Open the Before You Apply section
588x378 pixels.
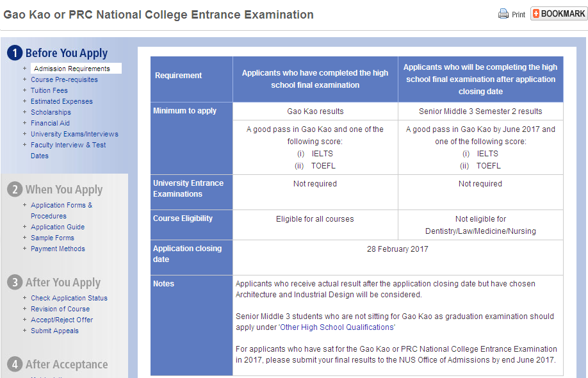pos(67,53)
